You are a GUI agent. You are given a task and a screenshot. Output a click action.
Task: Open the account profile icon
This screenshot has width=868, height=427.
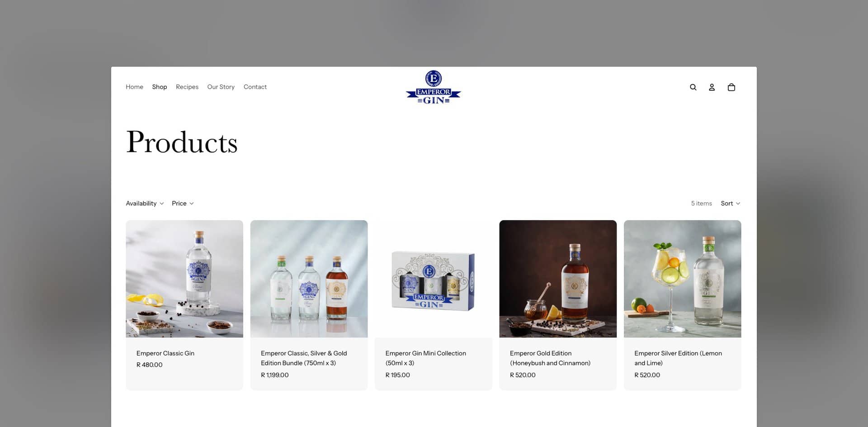[712, 87]
